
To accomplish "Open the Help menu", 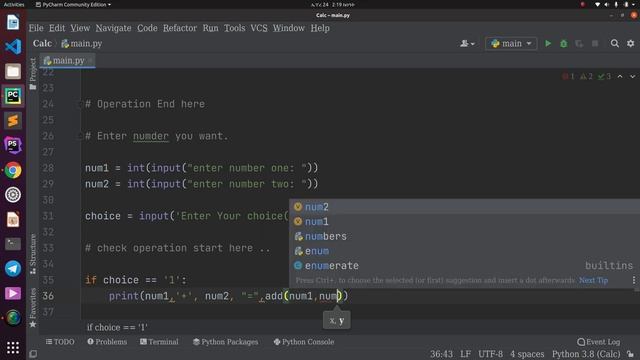I will click(320, 28).
